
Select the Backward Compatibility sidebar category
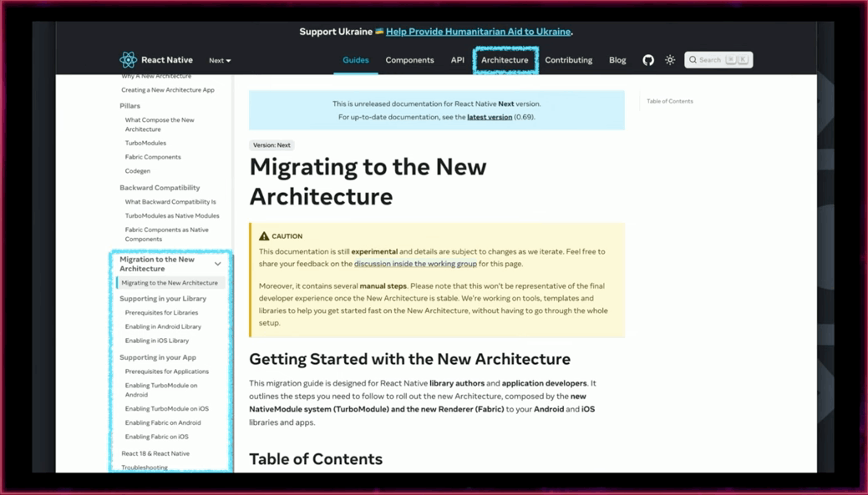pos(160,188)
